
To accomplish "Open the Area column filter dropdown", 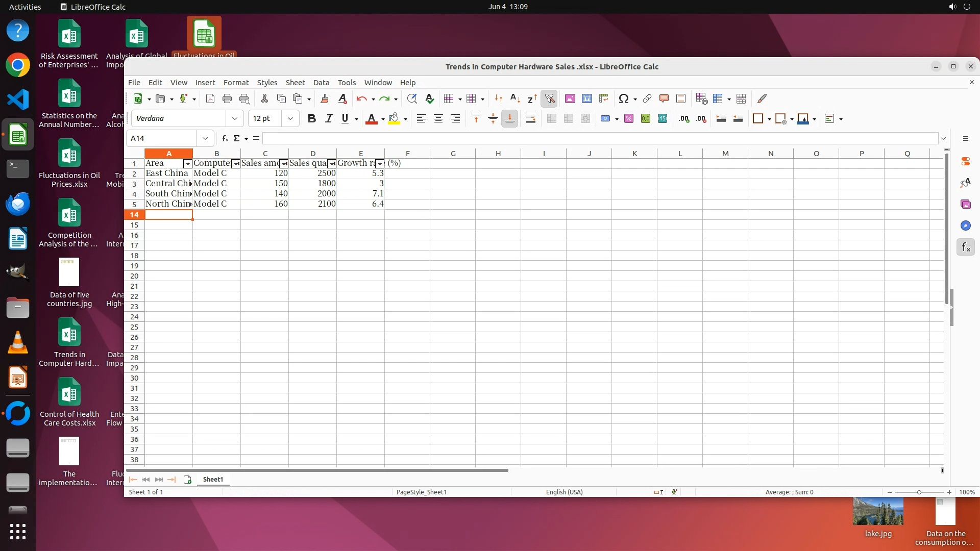I will click(187, 164).
